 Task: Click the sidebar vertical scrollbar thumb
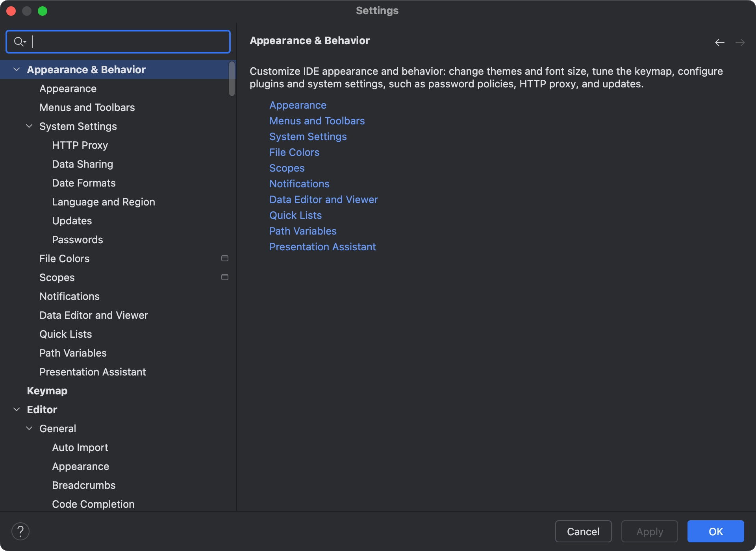pyautogui.click(x=232, y=79)
